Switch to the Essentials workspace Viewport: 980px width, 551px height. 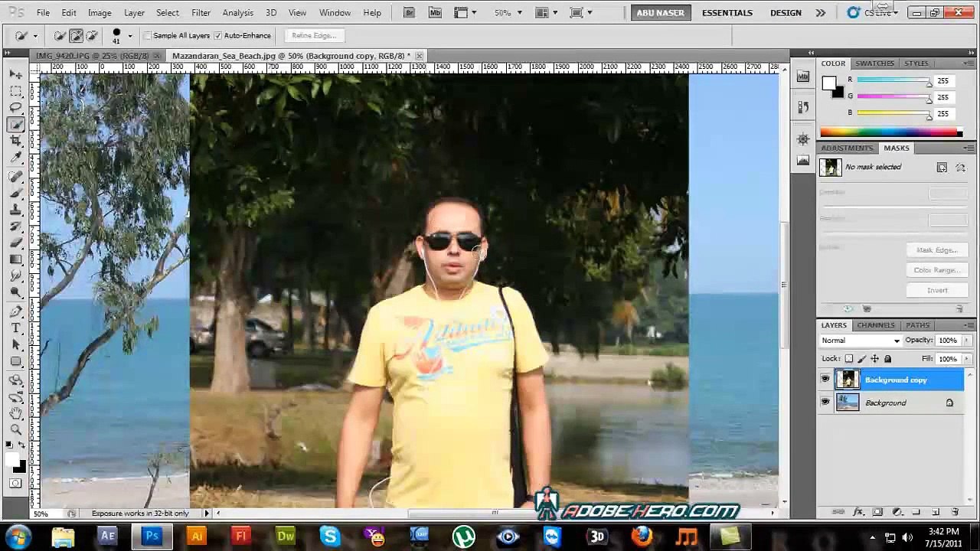(x=727, y=13)
